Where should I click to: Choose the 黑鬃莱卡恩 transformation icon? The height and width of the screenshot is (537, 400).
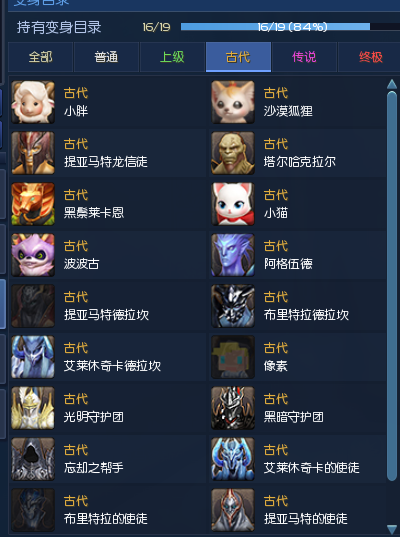click(33, 204)
